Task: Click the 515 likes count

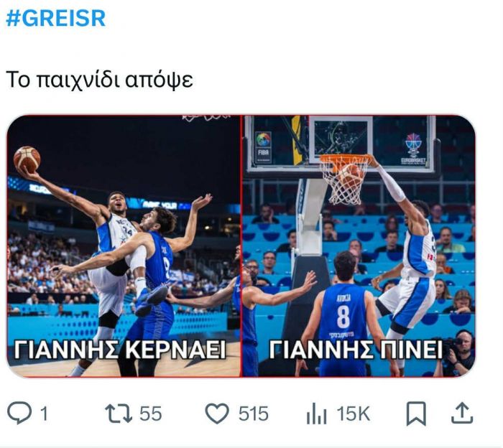Action: [x=253, y=414]
